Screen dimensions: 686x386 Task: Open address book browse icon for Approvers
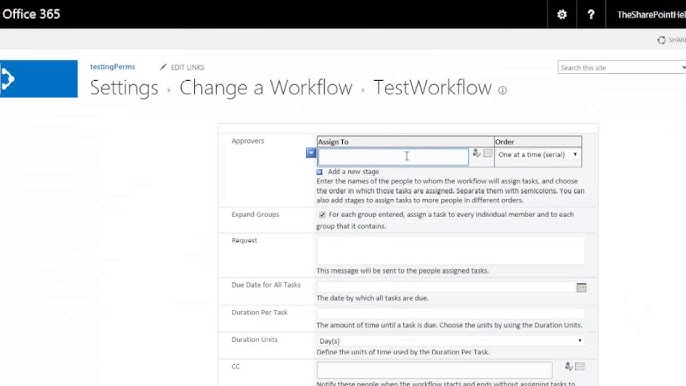click(487, 153)
